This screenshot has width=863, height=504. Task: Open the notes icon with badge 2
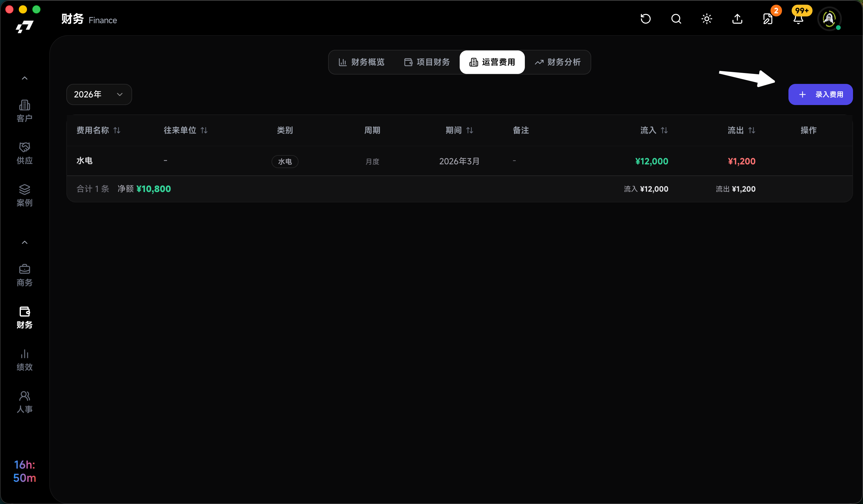768,19
